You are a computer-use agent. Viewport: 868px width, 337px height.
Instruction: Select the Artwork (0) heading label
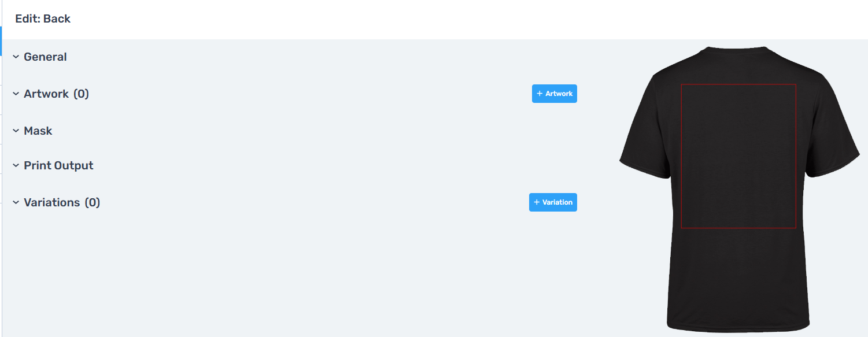click(56, 94)
